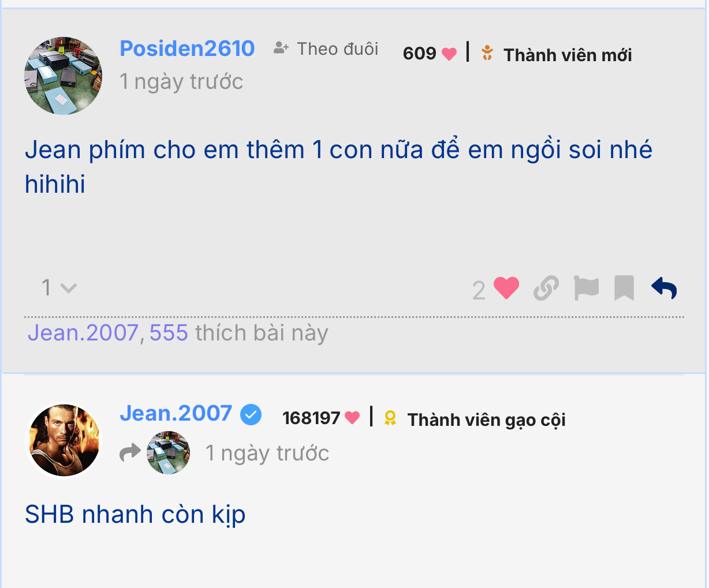
Task: Click the grey reply-to arrow under Jean.2007
Action: [130, 452]
